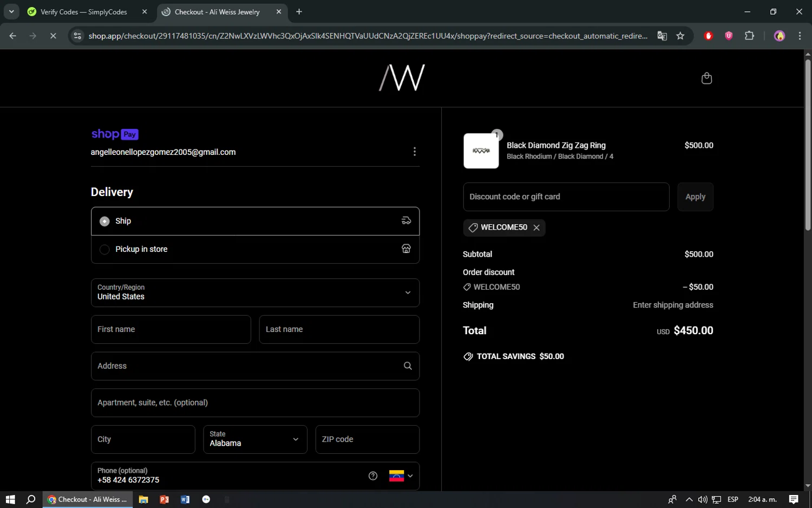Show hidden system tray icons
Image resolution: width=812 pixels, height=508 pixels.
pos(689,499)
